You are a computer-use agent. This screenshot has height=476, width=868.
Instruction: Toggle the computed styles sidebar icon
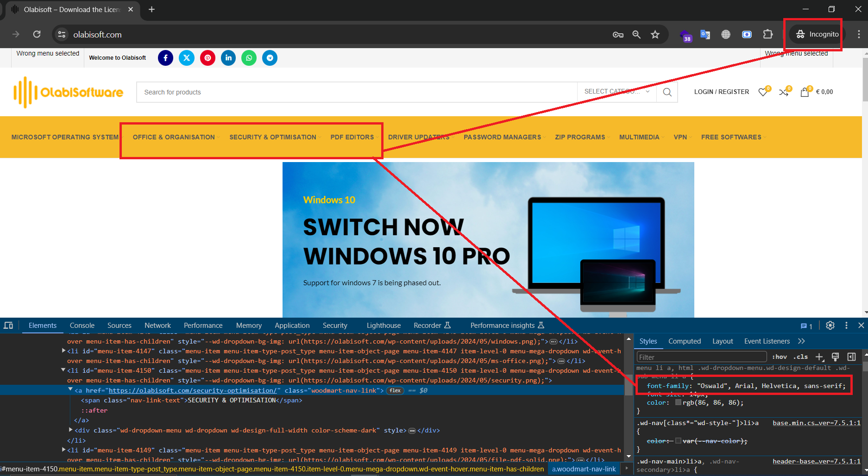pos(851,357)
